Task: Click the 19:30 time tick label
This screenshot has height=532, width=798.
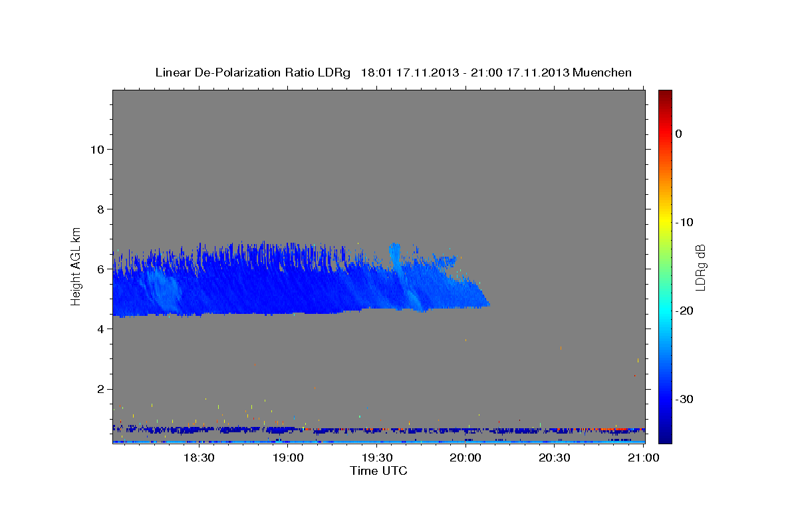Action: click(x=377, y=458)
